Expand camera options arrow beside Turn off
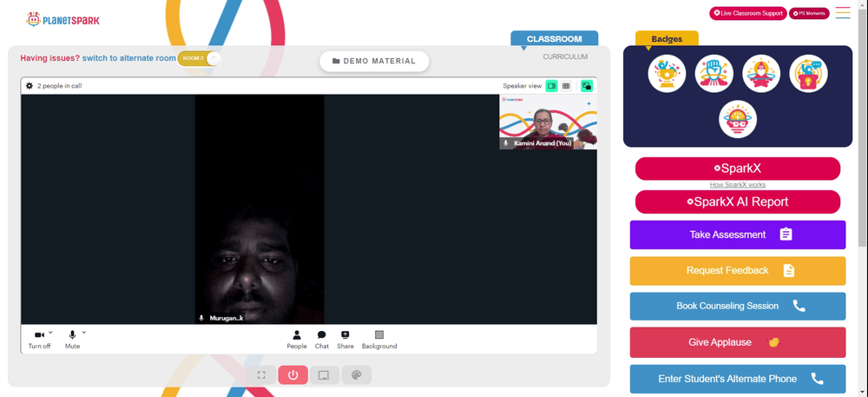 pos(50,332)
